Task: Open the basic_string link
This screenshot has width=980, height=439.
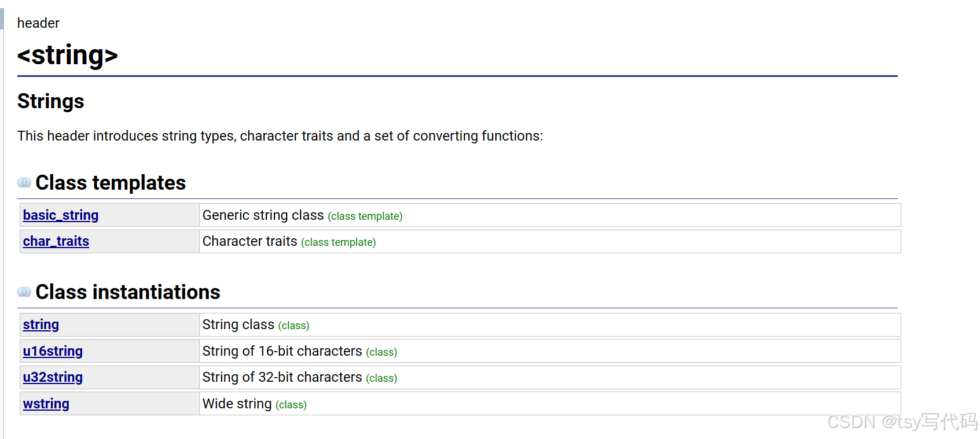Action: pos(61,215)
